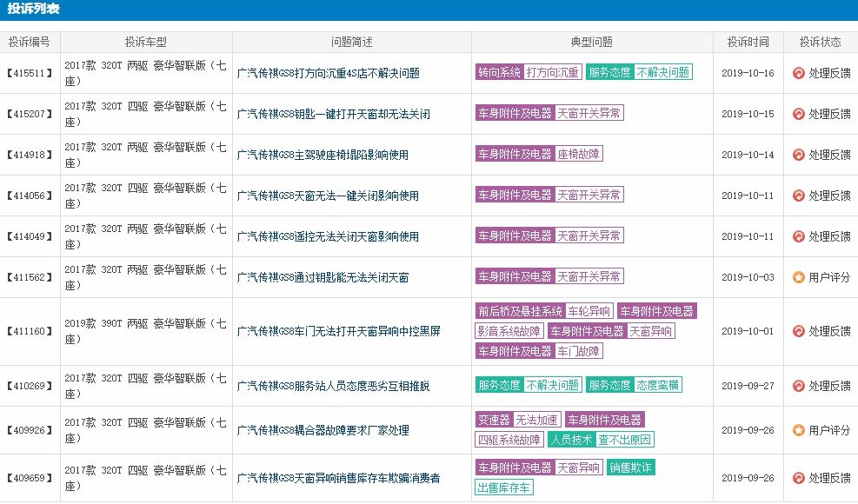Click date 2019-09-27
The width and height of the screenshot is (858, 504).
pyautogui.click(x=748, y=386)
